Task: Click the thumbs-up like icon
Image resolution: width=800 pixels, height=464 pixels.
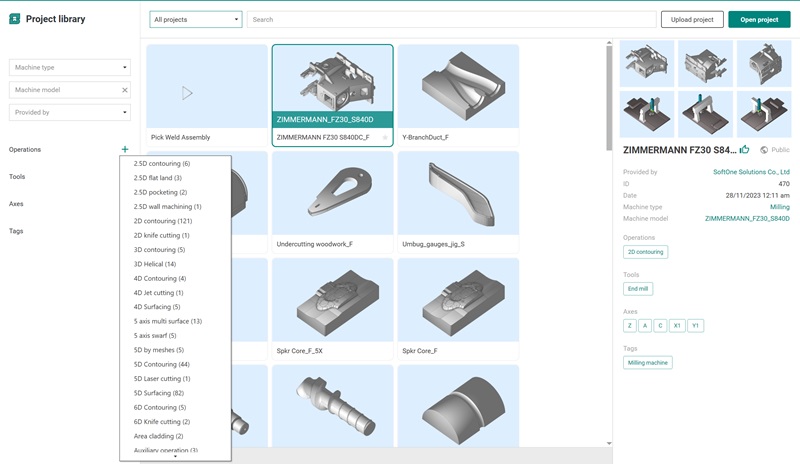Action: [x=744, y=150]
